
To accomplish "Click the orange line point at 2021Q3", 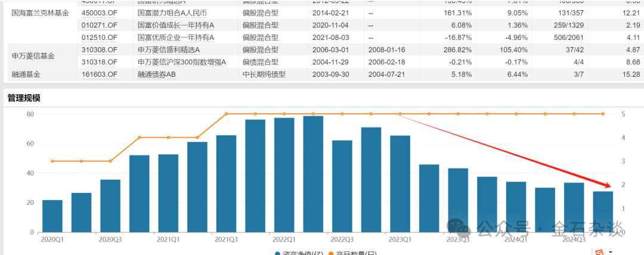I will pyautogui.click(x=226, y=114).
